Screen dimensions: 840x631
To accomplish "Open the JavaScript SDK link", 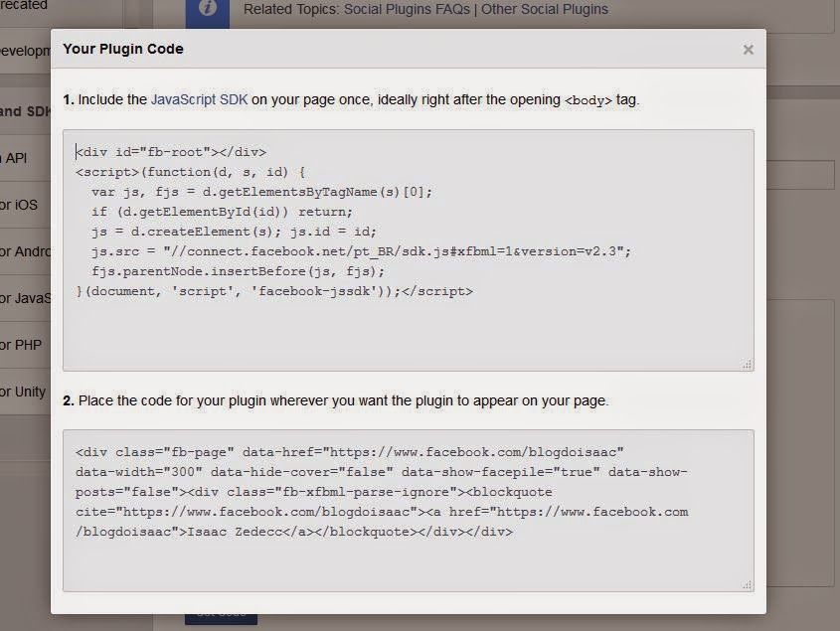I will 199,100.
